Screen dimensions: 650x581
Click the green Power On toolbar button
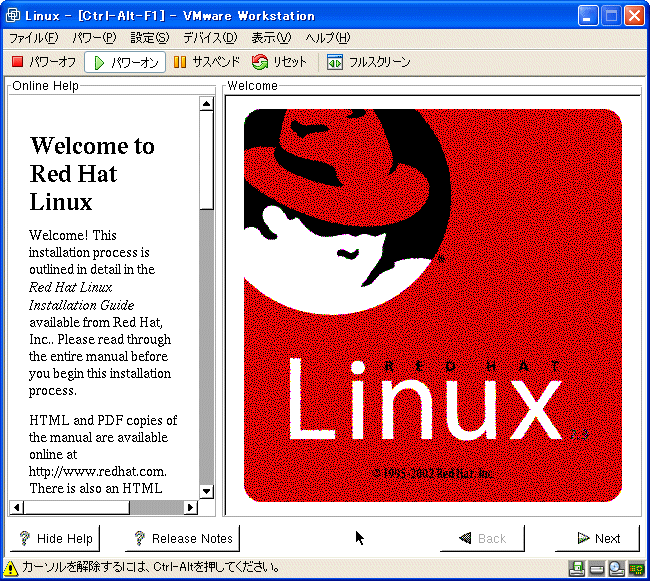pos(125,62)
